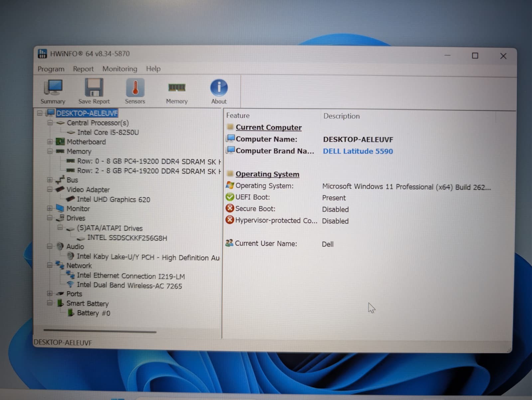This screenshot has height=400, width=532.
Task: Collapse the DESKTOP-AELEUVF root node
Action: point(40,113)
